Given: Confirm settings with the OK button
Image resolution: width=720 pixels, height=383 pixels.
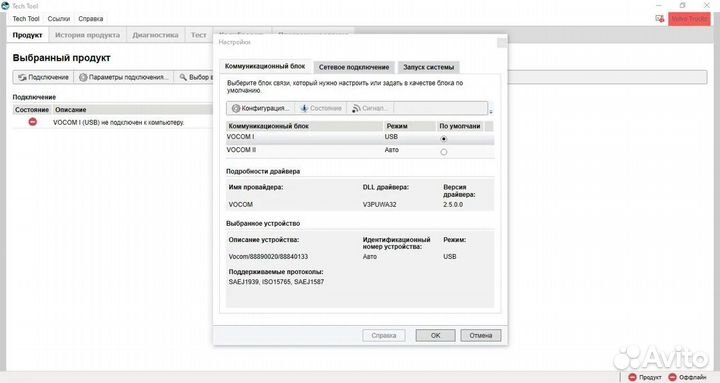Looking at the screenshot, I should point(435,335).
